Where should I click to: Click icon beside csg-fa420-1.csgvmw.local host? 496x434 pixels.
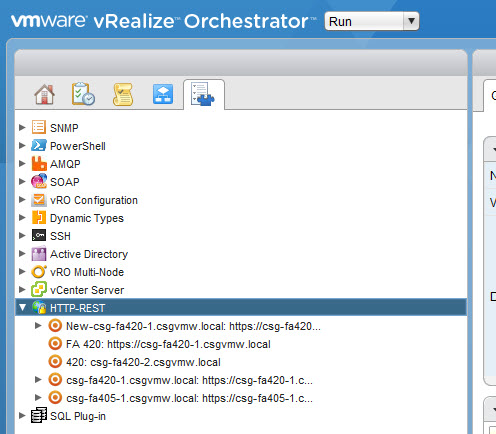pos(55,379)
